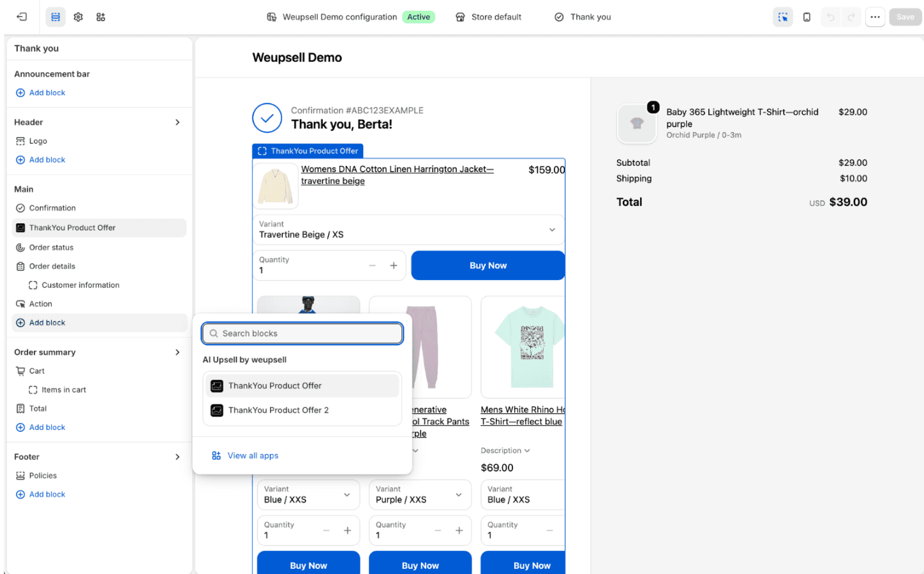Click the Harrington Jacket thumbnail

[x=276, y=186]
